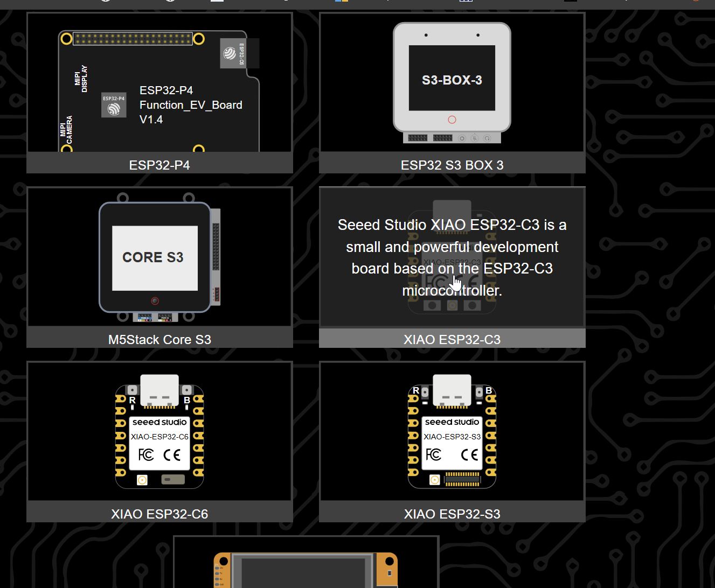Click the seeed studio logo on XIAO ESP32-C6
The height and width of the screenshot is (588, 715).
[159, 422]
